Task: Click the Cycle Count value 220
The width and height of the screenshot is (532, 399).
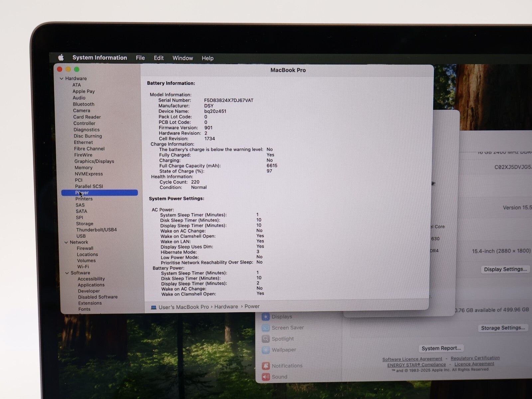Action: [x=195, y=182]
